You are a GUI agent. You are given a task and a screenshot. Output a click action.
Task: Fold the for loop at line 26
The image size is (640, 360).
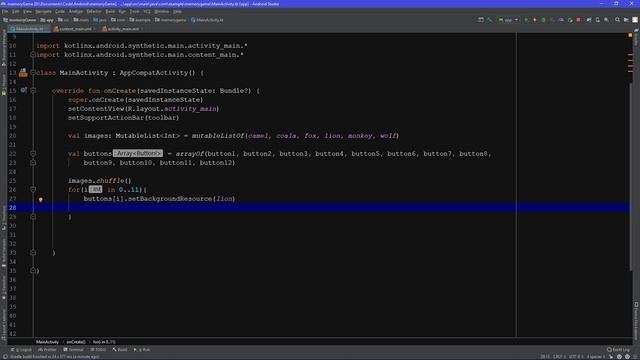click(x=33, y=189)
